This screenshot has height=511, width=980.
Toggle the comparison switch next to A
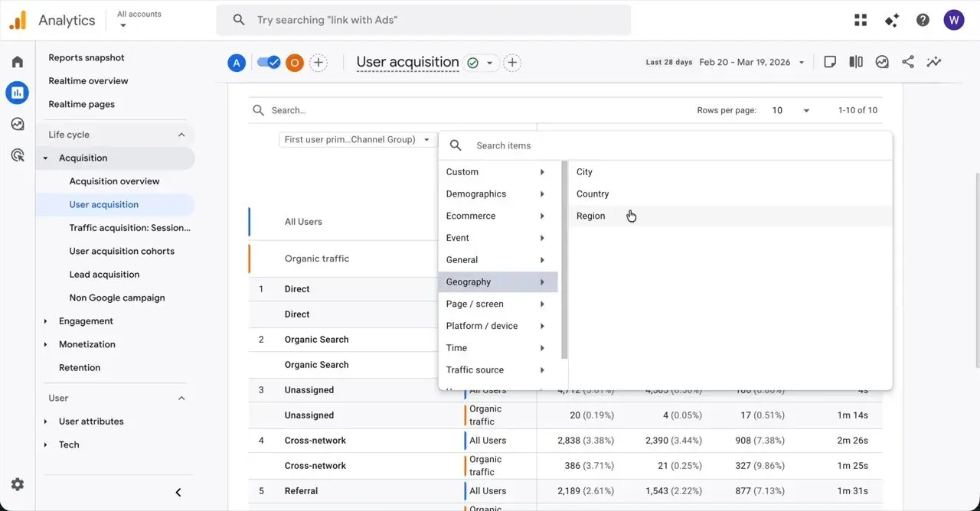coord(269,63)
